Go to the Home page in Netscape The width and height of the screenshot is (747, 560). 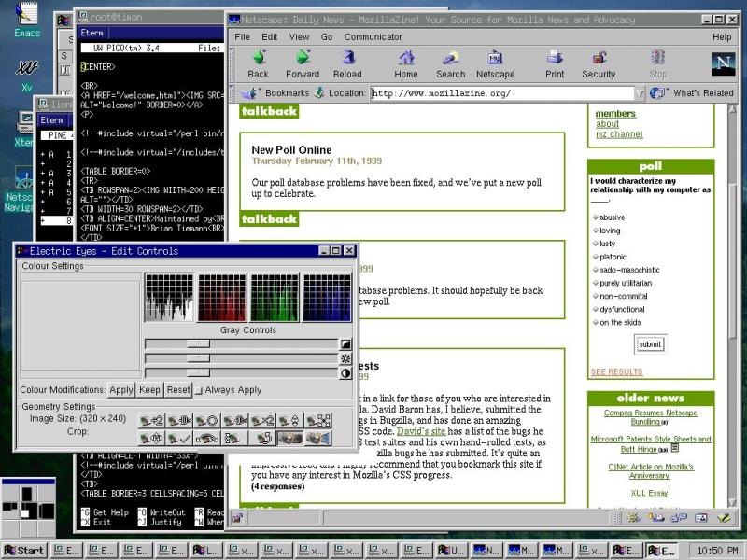click(406, 63)
